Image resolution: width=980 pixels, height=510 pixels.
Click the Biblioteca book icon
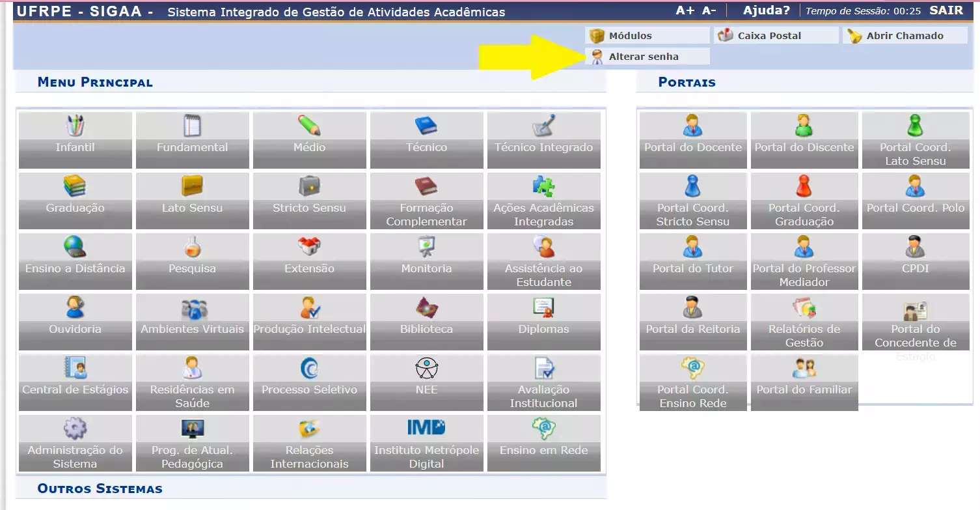(x=426, y=308)
